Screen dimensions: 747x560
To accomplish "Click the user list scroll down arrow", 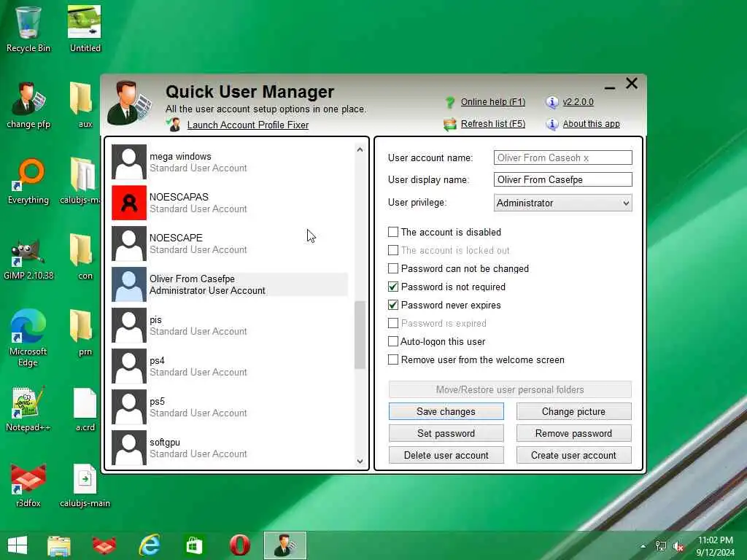I will coord(360,461).
